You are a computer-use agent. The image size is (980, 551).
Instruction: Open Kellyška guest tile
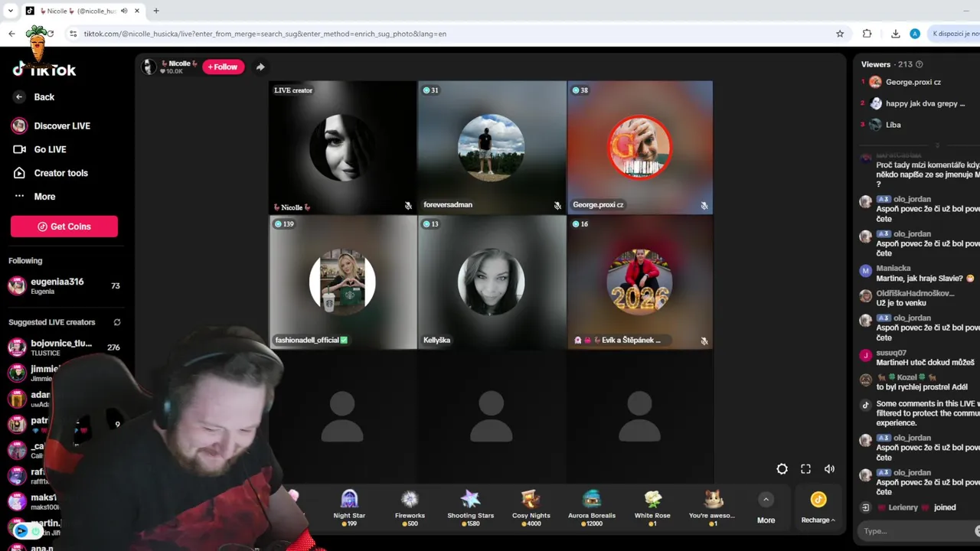point(492,282)
